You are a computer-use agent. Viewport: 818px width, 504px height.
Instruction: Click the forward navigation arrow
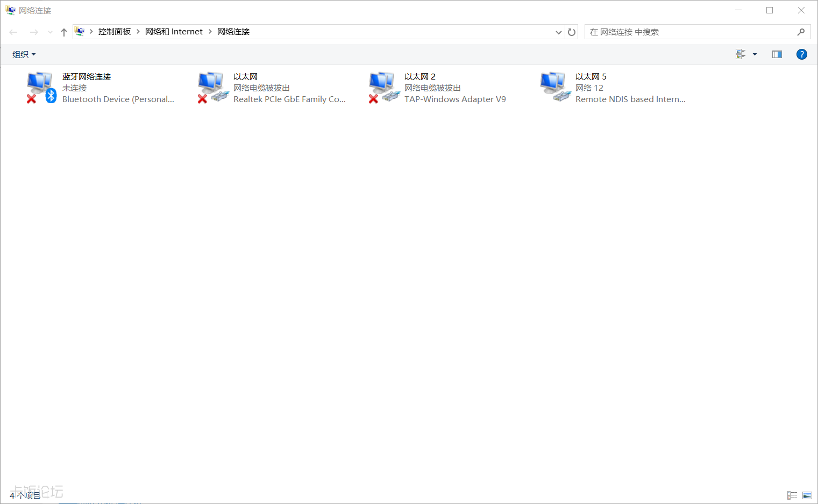tap(34, 32)
